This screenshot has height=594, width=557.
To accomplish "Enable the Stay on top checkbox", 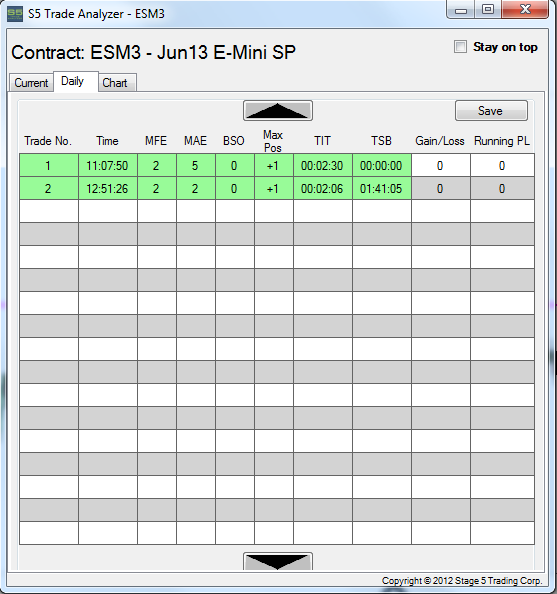I will pyautogui.click(x=460, y=47).
